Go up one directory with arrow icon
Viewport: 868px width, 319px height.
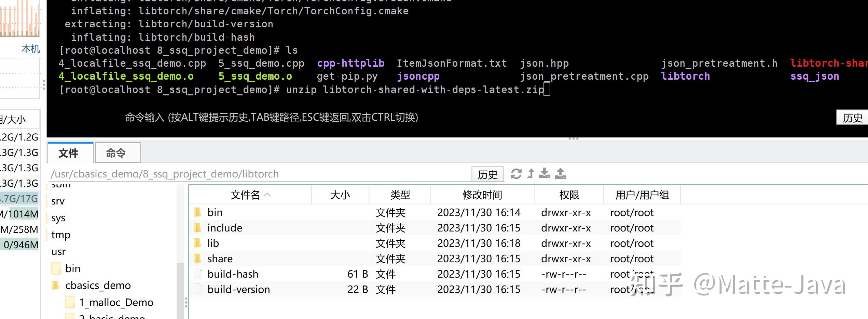pyautogui.click(x=531, y=174)
